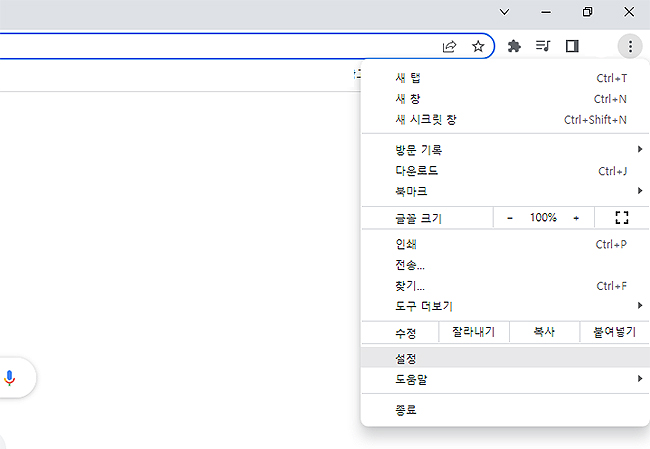Expand the 방문 기록 submenu
The image size is (650, 449).
click(505, 150)
